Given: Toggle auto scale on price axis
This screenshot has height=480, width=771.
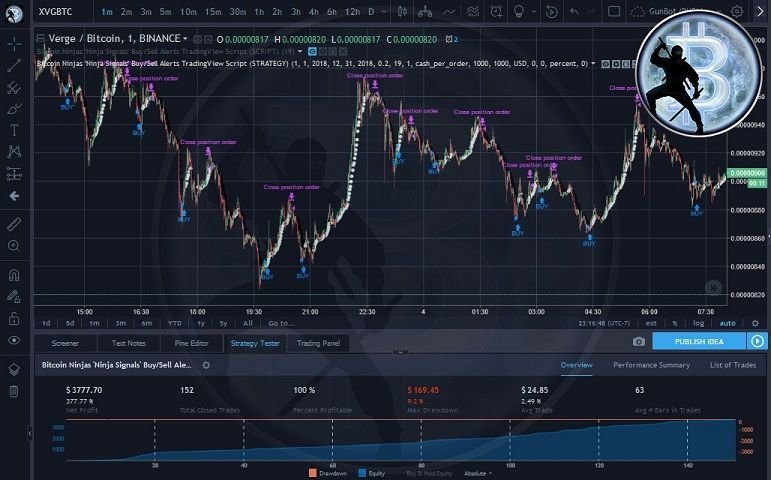Looking at the screenshot, I should 727,323.
